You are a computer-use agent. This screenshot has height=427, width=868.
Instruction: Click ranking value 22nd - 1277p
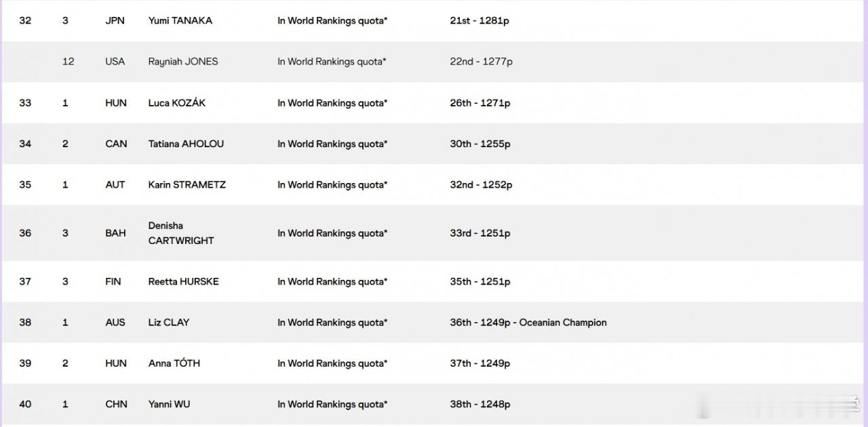pos(481,61)
